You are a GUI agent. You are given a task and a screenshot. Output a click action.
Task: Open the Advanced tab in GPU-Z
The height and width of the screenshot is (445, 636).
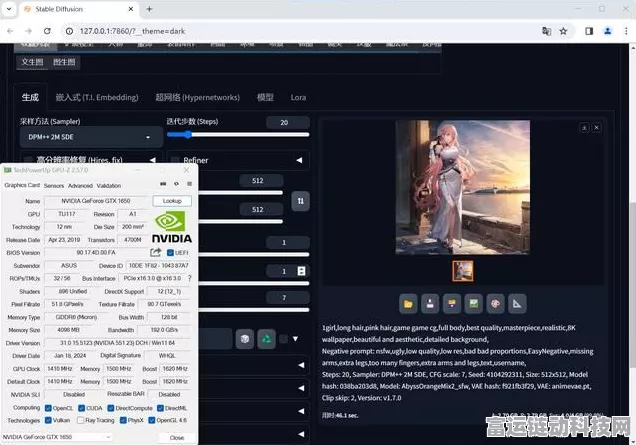point(80,185)
